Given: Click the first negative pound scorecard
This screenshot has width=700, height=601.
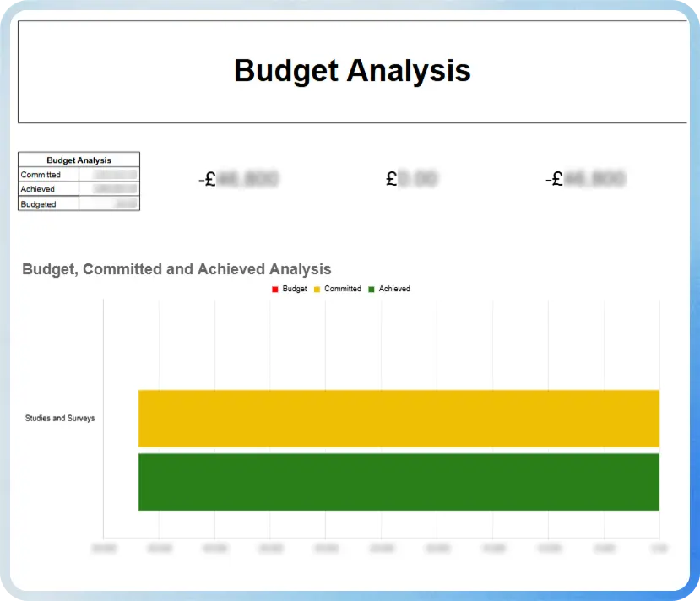Looking at the screenshot, I should pyautogui.click(x=239, y=179).
